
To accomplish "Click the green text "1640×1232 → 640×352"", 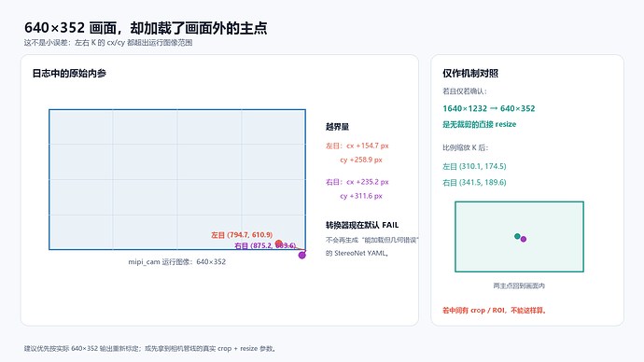I will 489,109.
